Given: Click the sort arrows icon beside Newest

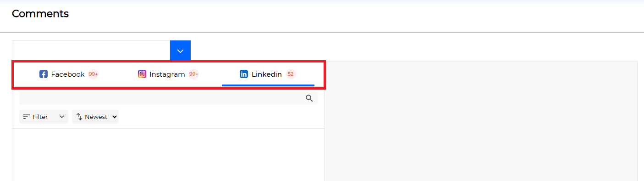Looking at the screenshot, I should click(79, 117).
